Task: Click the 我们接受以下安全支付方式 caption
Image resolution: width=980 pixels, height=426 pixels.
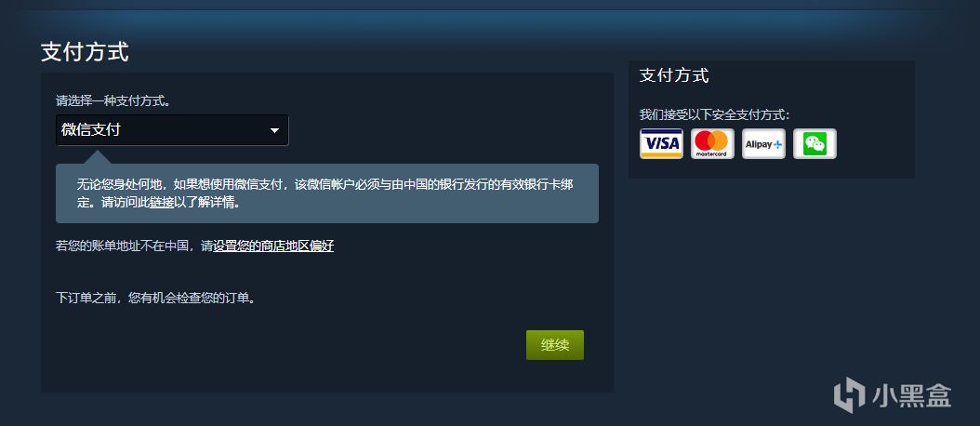Action: (x=714, y=115)
